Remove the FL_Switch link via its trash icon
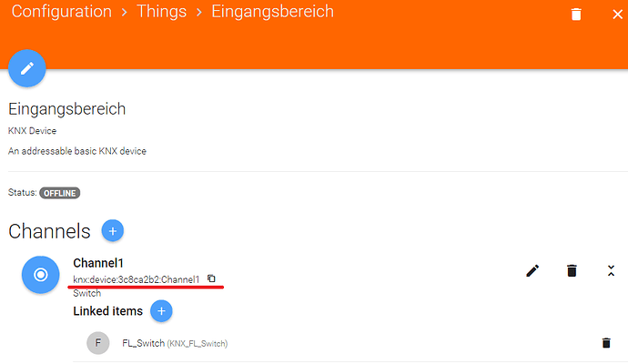 pos(606,343)
